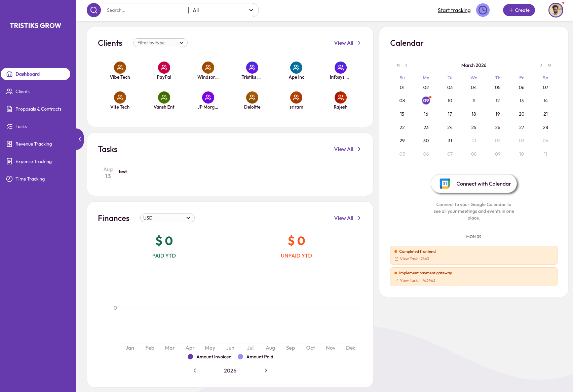Click View All in the Tasks card

[347, 149]
